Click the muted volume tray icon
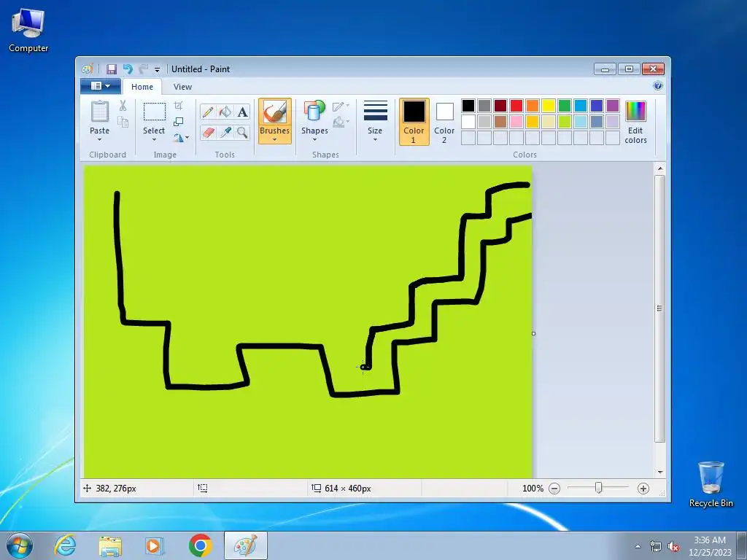 point(673,546)
